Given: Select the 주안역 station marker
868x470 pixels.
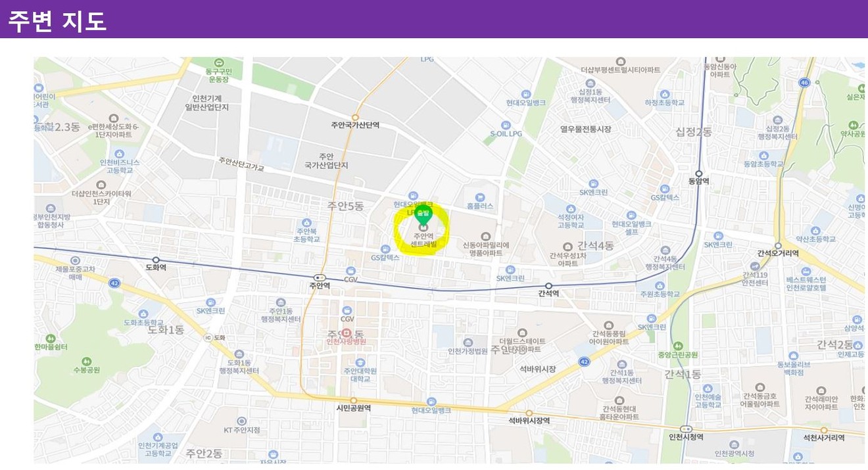Looking at the screenshot, I should 320,277.
